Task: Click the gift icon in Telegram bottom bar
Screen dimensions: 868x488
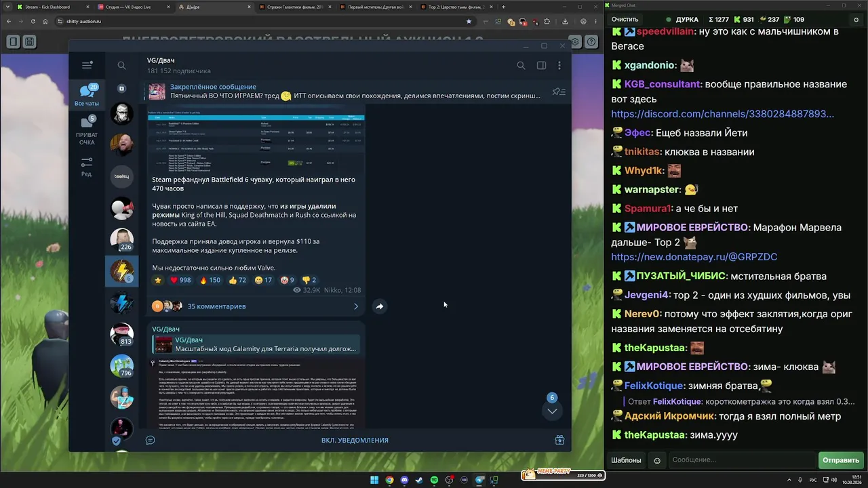Action: [x=559, y=440]
